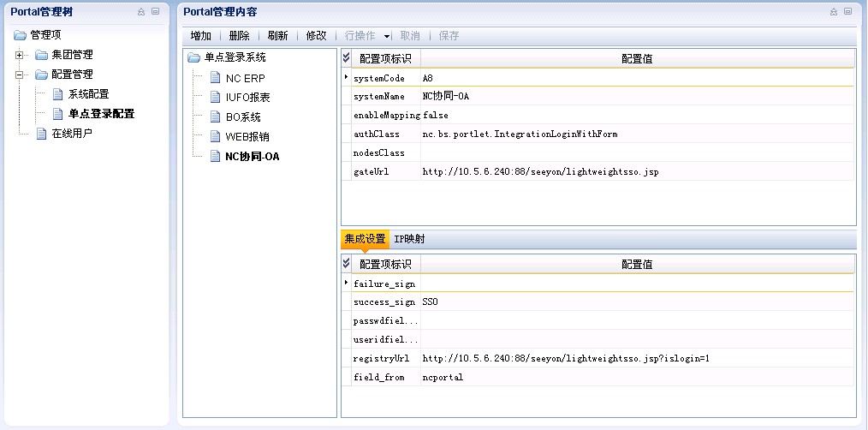The width and height of the screenshot is (868, 430).
Task: Click the 系统配置 document icon
Action: pos(57,94)
